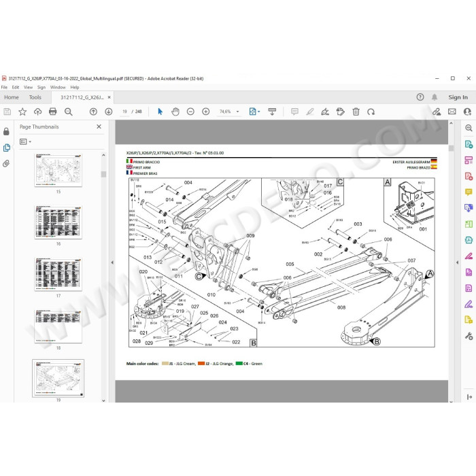The width and height of the screenshot is (476, 476).
Task: Select the page 15 thumbnail
Action: (x=58, y=170)
